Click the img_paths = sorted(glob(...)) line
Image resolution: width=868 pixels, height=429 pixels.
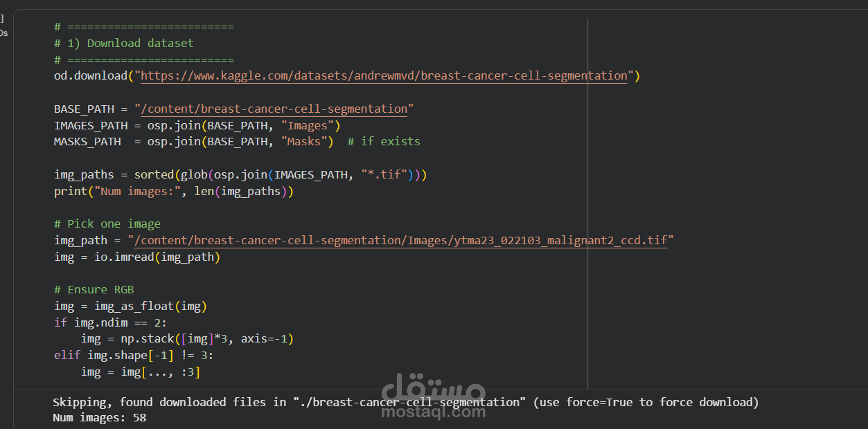pyautogui.click(x=240, y=174)
